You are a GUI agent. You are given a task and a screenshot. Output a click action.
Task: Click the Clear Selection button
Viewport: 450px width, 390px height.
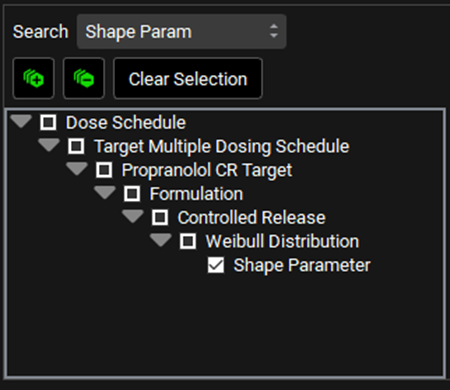pos(188,78)
